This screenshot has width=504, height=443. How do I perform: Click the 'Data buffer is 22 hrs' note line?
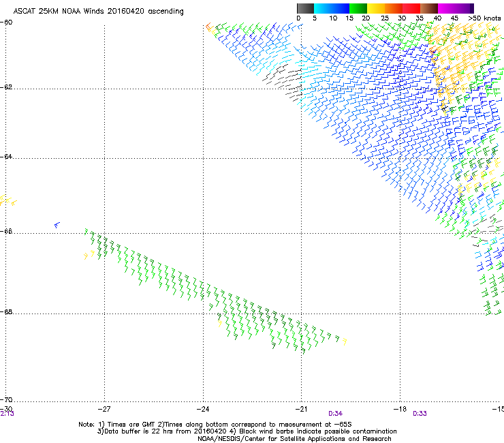[247, 431]
